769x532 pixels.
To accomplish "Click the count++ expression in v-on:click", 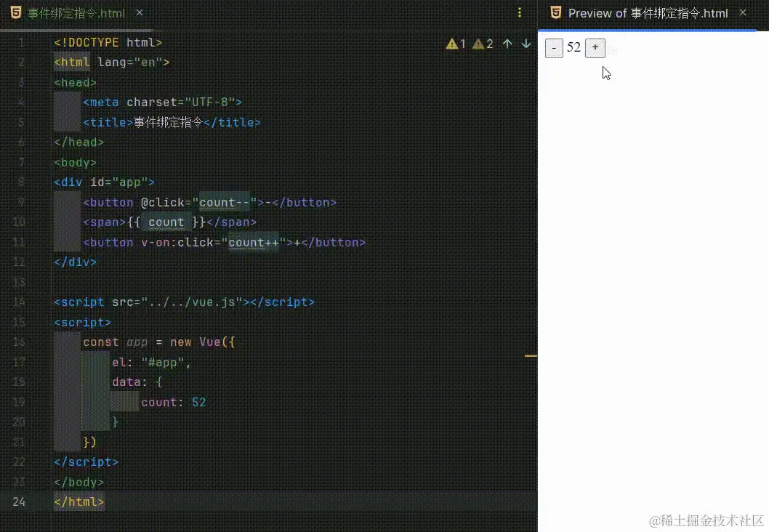I will (x=254, y=242).
